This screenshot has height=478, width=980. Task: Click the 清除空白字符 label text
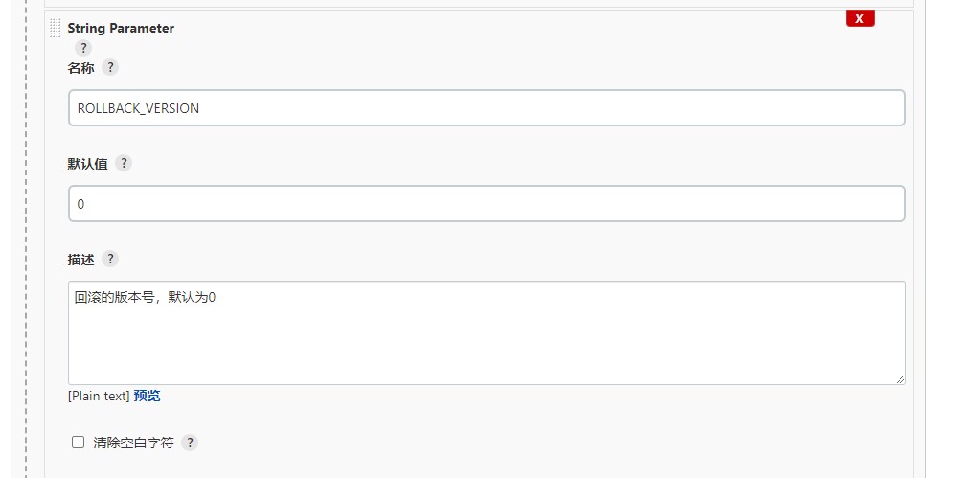133,443
